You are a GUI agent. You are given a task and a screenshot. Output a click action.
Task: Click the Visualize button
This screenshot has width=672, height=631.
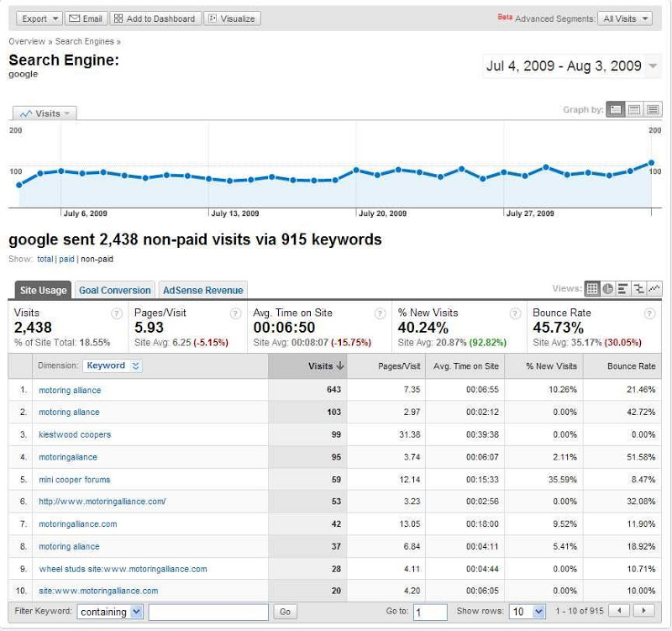(232, 18)
